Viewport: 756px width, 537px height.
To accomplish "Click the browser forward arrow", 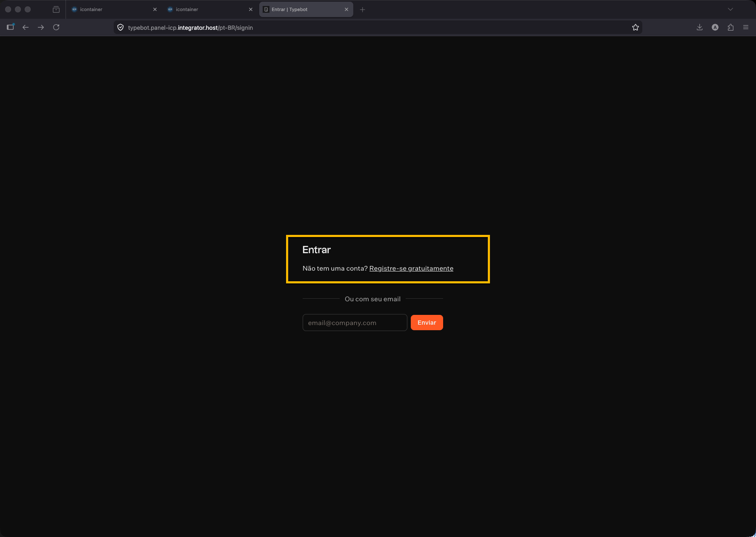I will (41, 27).
